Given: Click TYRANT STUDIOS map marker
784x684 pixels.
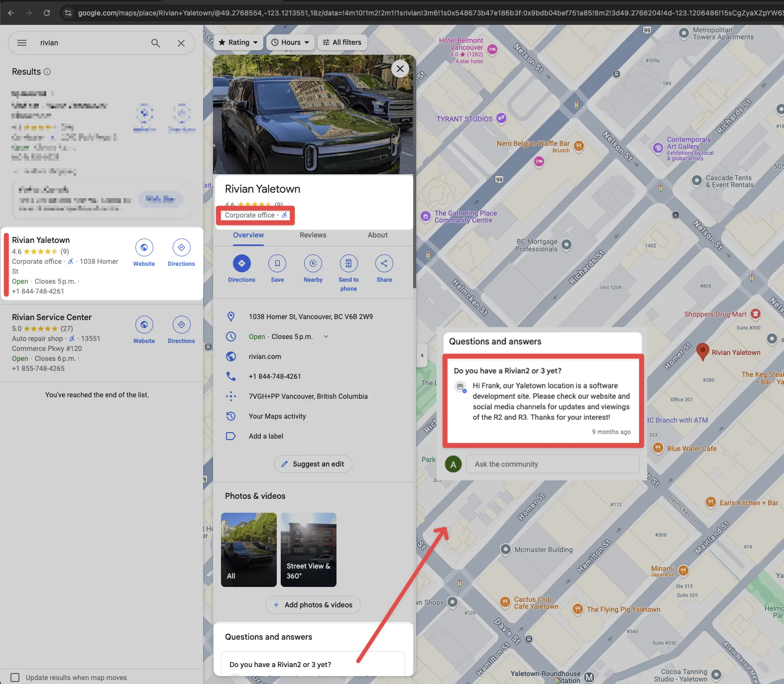Looking at the screenshot, I should (502, 118).
